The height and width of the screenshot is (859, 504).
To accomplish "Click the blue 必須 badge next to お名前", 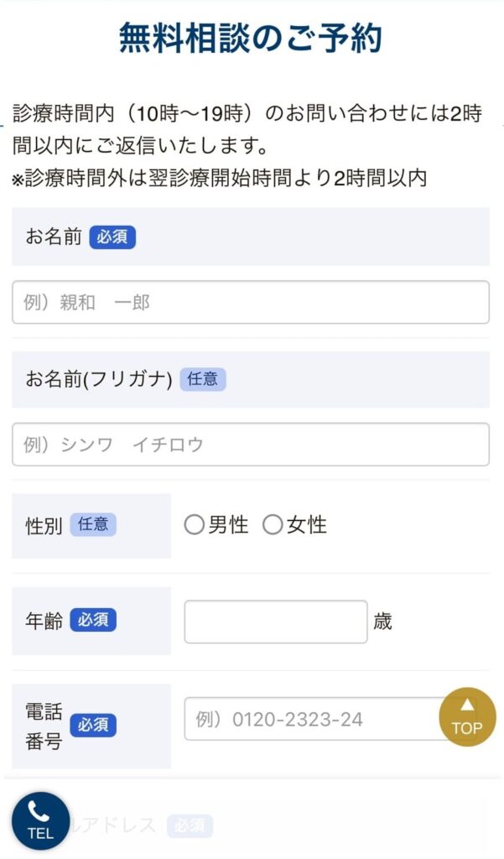I will tap(112, 237).
